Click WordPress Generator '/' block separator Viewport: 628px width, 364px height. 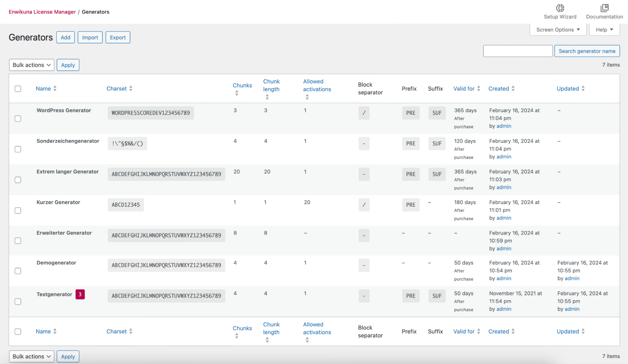(x=364, y=113)
